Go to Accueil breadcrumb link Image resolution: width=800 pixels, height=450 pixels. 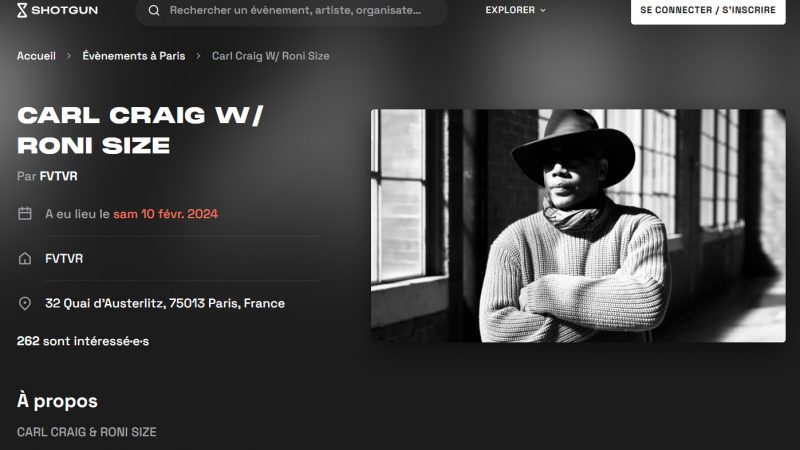tap(36, 56)
